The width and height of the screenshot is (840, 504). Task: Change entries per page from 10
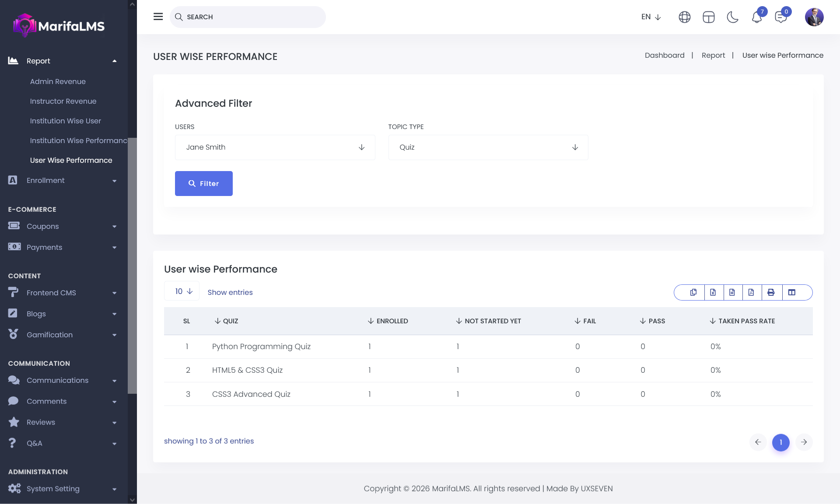click(x=182, y=291)
